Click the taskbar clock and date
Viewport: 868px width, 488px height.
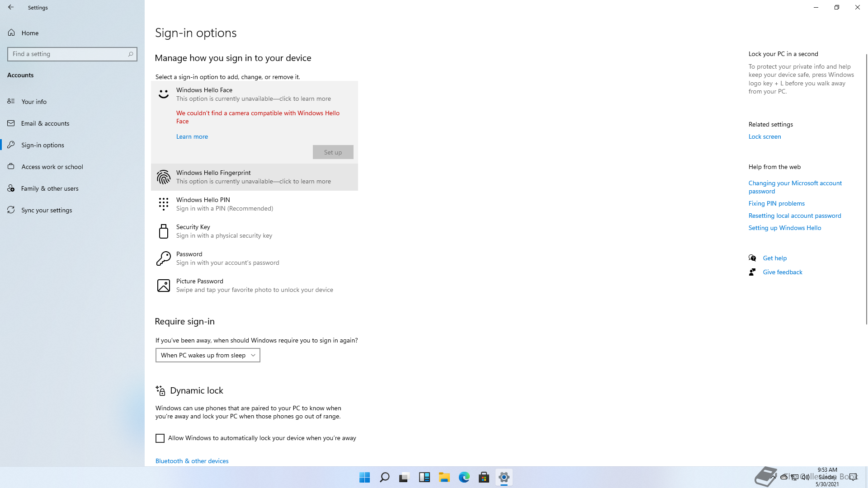tap(827, 477)
